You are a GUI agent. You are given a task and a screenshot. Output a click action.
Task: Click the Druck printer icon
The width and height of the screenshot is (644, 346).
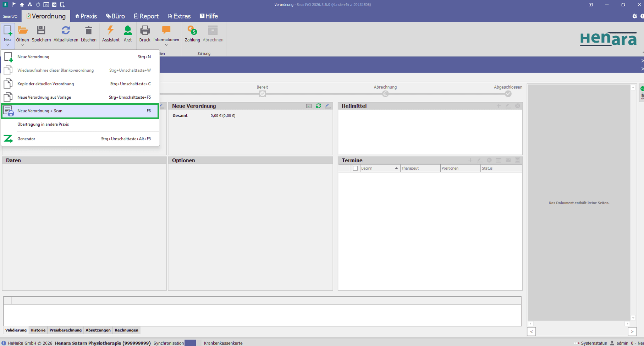[x=144, y=31]
